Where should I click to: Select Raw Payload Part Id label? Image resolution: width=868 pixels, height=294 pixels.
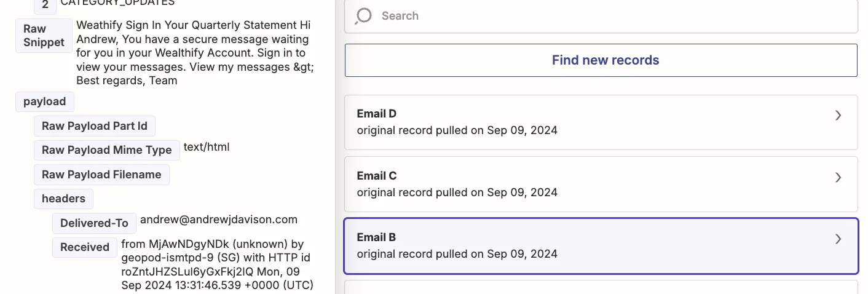[x=94, y=126]
